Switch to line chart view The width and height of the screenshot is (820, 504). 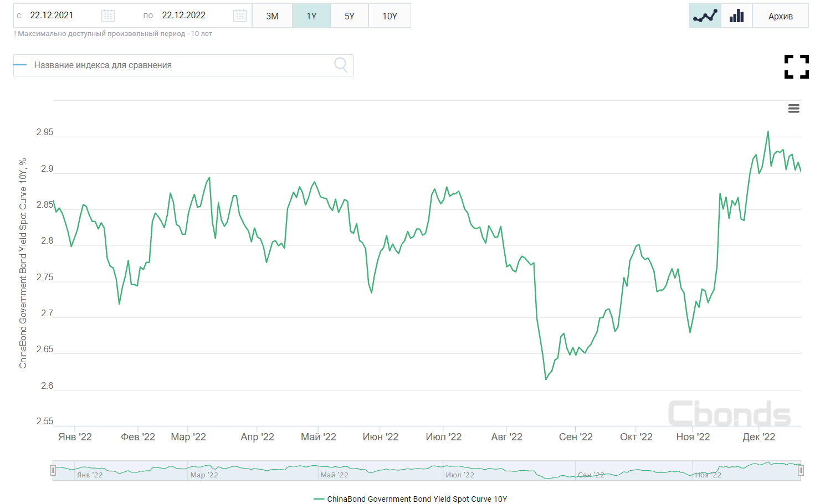point(705,16)
